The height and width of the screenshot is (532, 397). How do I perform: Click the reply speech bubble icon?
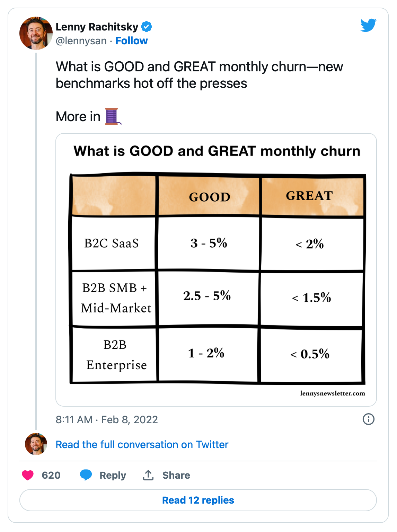[86, 475]
